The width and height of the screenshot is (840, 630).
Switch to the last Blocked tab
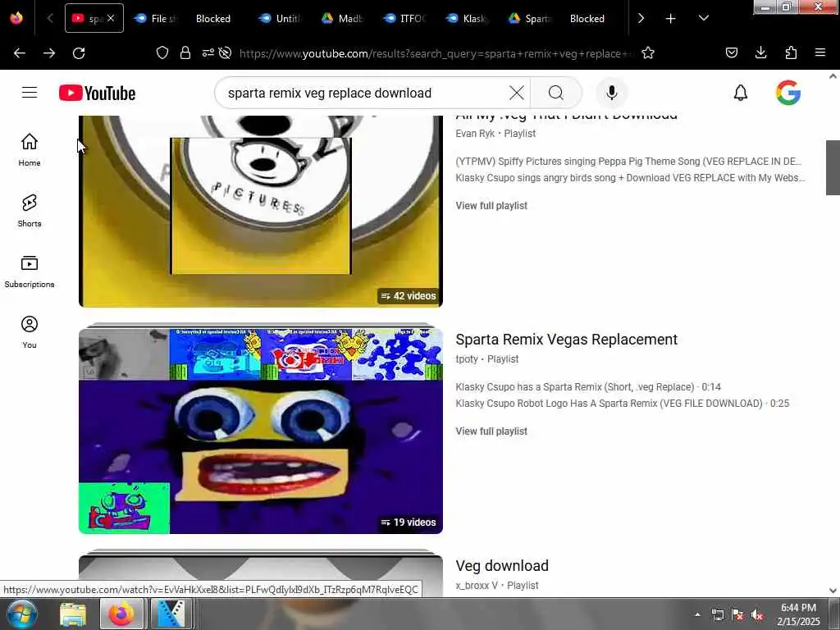pyautogui.click(x=587, y=18)
